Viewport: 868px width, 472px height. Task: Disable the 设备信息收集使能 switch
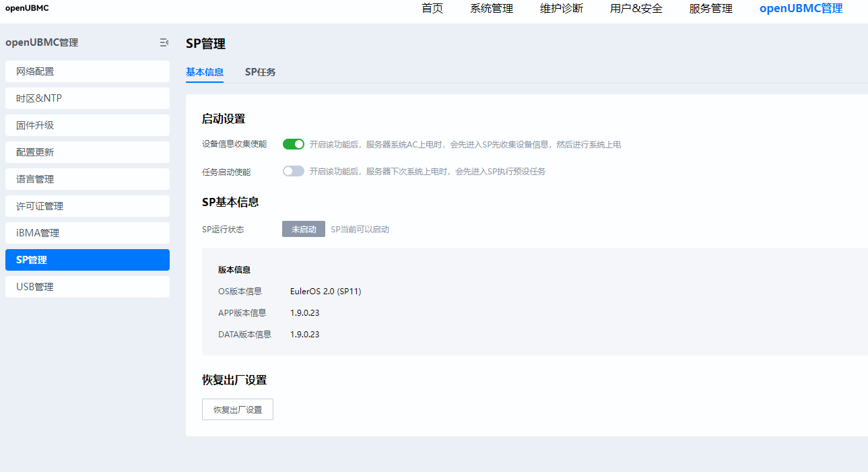[x=294, y=144]
